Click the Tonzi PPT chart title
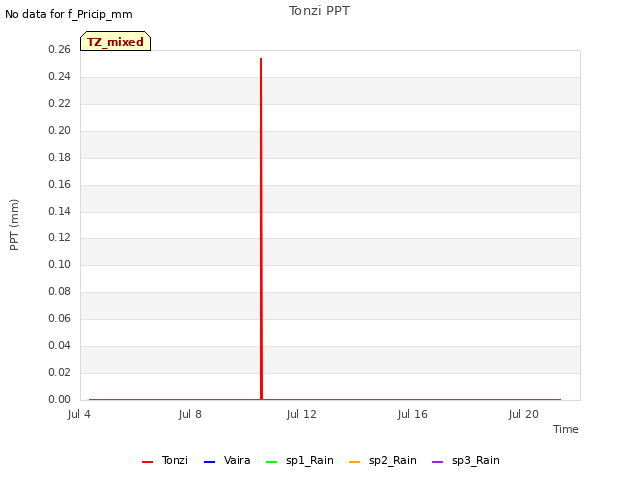This screenshot has height=480, width=640. click(x=319, y=11)
